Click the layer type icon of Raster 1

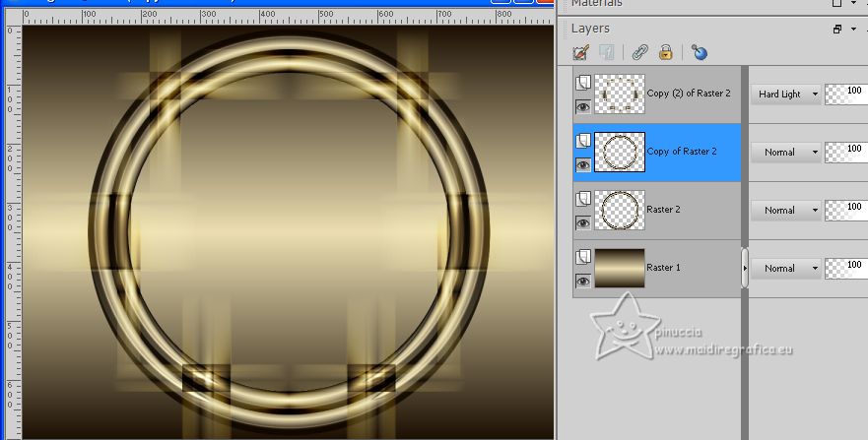pos(583,257)
